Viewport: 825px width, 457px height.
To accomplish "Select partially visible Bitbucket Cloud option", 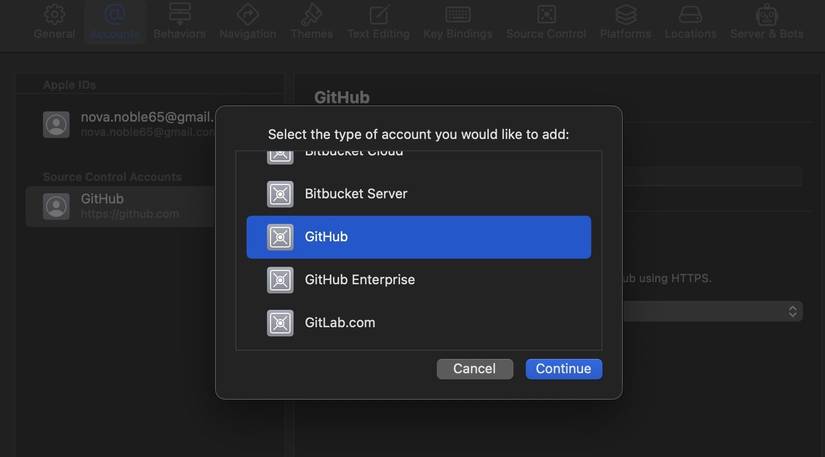I will click(x=419, y=157).
